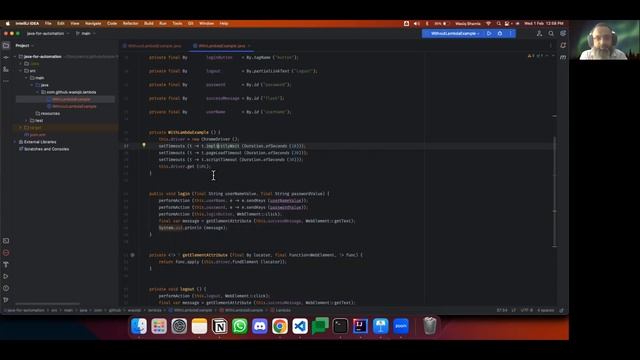
Task: Show more tool windows ellipsis in left sidebar
Action: coord(6,81)
